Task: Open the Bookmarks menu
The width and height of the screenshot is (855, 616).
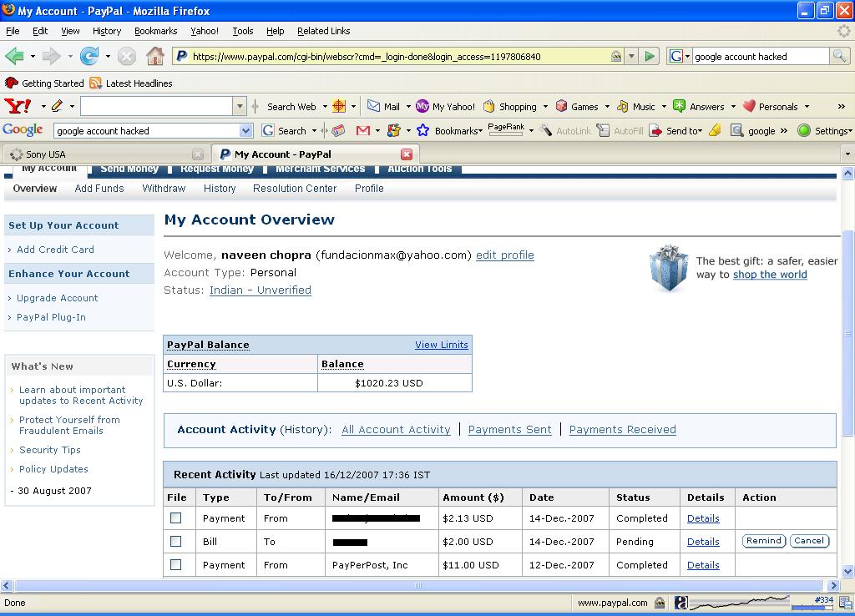Action: pos(156,31)
